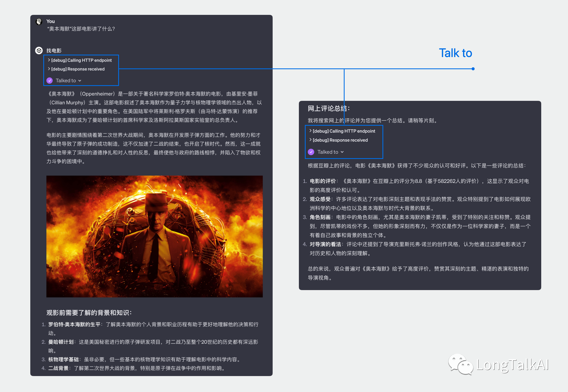
Task: Click the heading 观影前需要了解的背景和知识
Action: [89, 313]
